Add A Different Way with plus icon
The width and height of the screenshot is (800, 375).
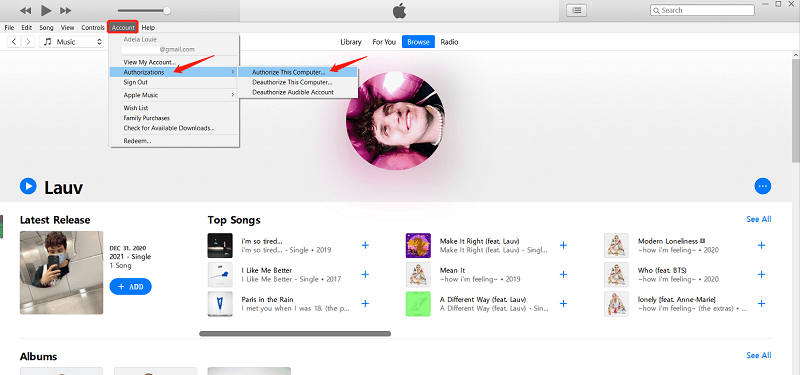[x=563, y=304]
